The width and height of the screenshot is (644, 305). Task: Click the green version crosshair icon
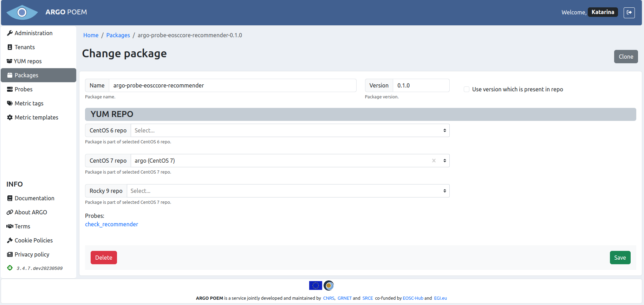(x=10, y=268)
